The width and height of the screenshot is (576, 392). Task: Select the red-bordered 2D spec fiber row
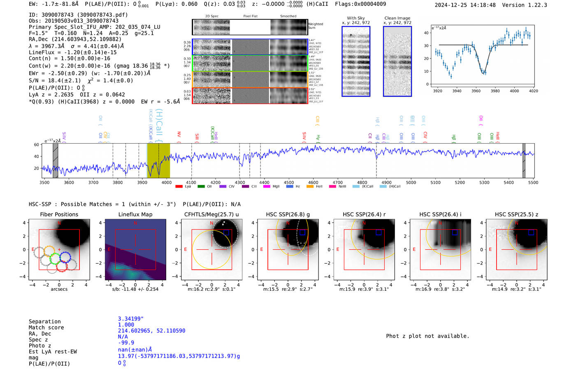(250, 95)
